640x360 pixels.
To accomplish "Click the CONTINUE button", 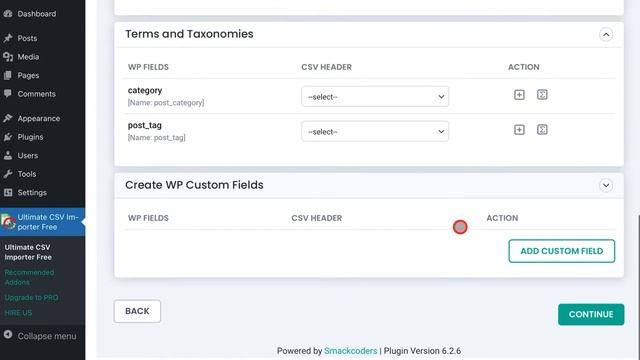I will point(591,314).
